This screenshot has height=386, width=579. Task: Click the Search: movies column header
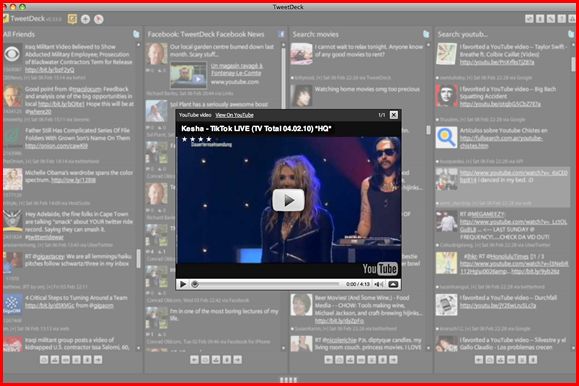[x=315, y=34]
